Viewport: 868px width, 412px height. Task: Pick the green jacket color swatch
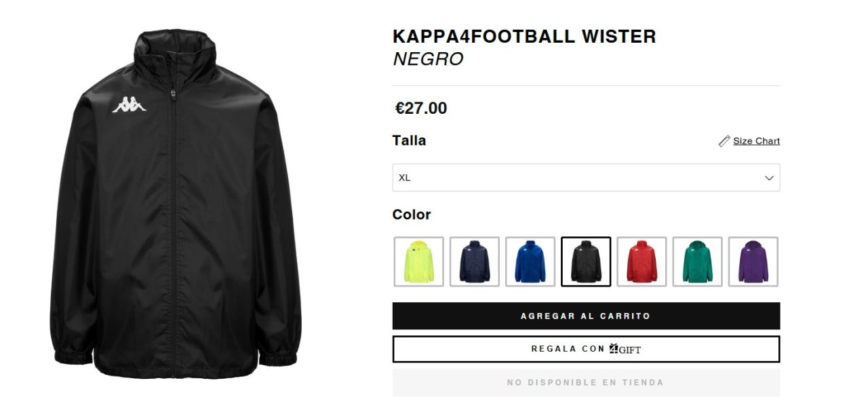pyautogui.click(x=697, y=262)
